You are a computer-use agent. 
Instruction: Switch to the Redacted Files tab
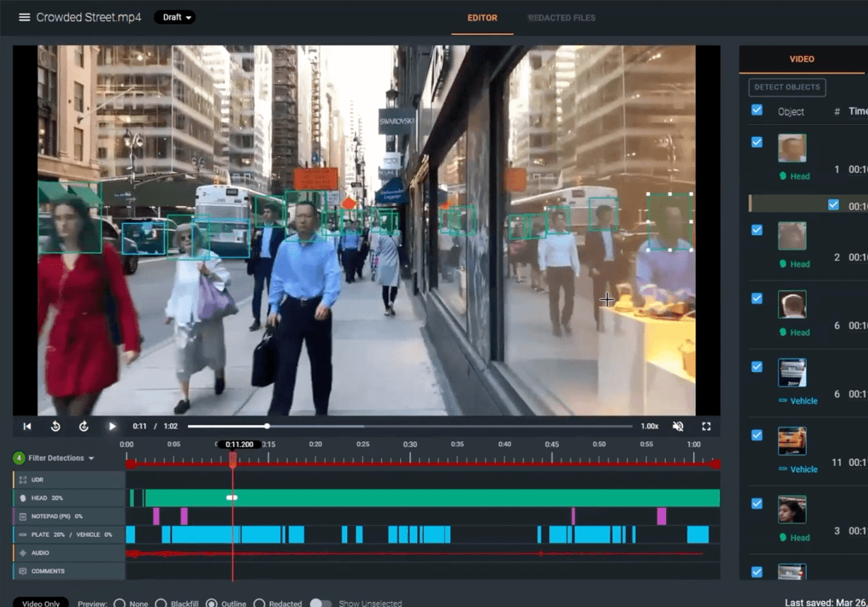[562, 18]
